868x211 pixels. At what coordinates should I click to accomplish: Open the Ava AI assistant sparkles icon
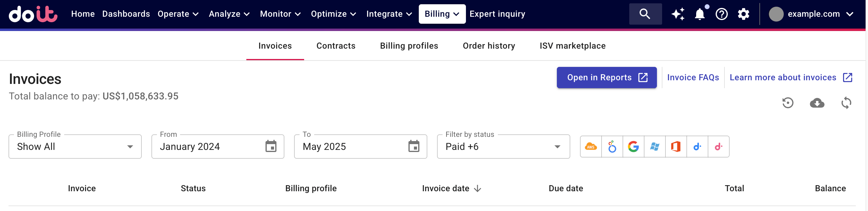(678, 14)
